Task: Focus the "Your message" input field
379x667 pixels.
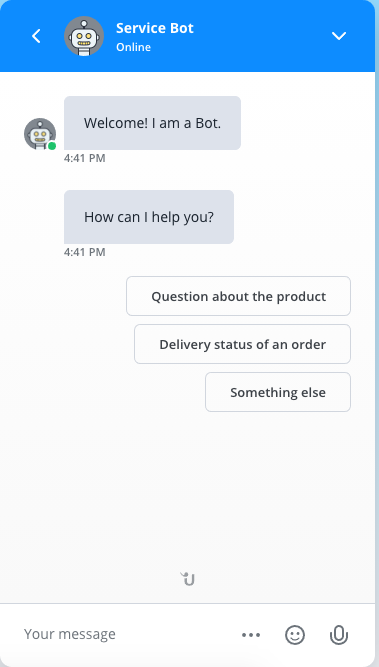Action: (x=128, y=634)
